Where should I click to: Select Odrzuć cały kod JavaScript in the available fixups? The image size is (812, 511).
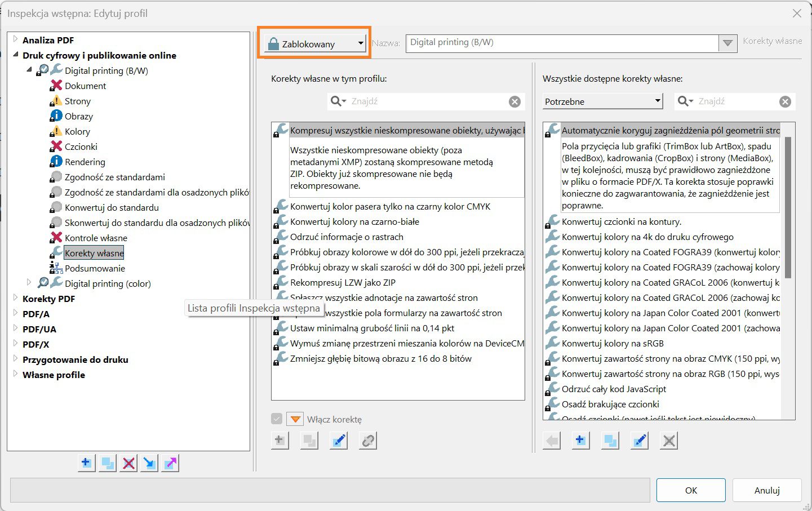[614, 389]
